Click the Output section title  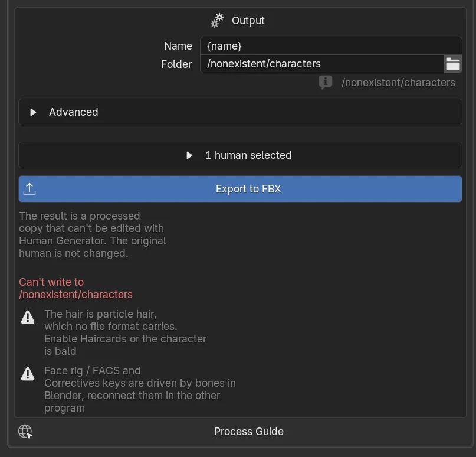(248, 21)
